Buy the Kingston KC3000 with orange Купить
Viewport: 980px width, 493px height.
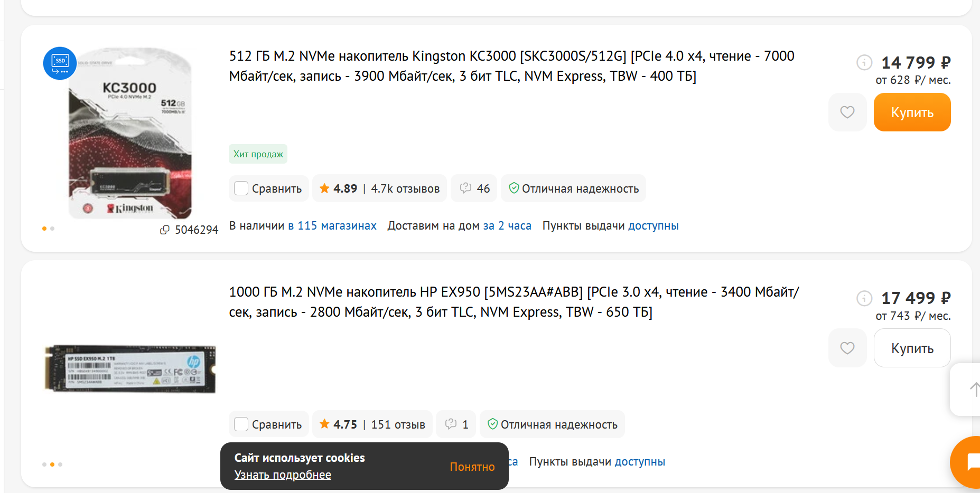pyautogui.click(x=912, y=112)
